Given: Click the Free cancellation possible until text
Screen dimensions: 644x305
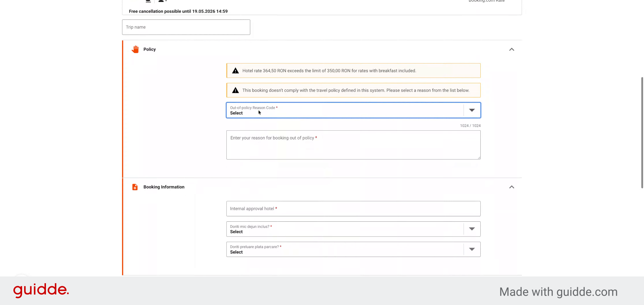Looking at the screenshot, I should coord(178,11).
